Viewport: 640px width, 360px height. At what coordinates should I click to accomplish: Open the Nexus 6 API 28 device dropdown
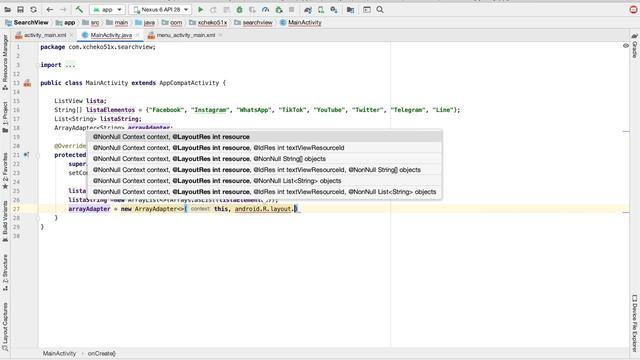tap(161, 9)
